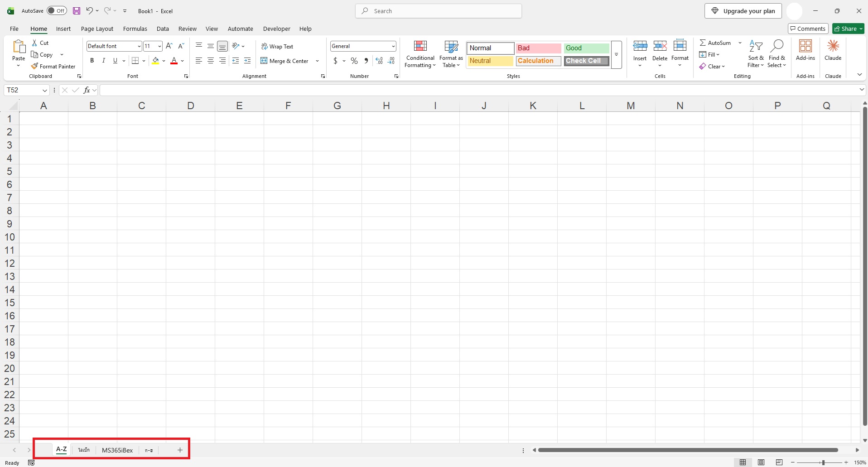Click the Upgrade your plan button
The image size is (868, 467).
click(x=743, y=11)
